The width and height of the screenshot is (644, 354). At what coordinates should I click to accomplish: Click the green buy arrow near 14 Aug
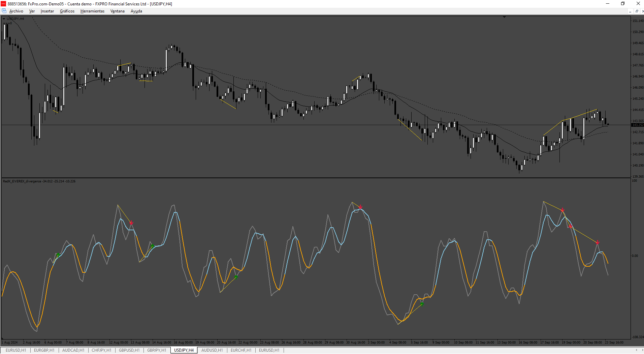(153, 246)
